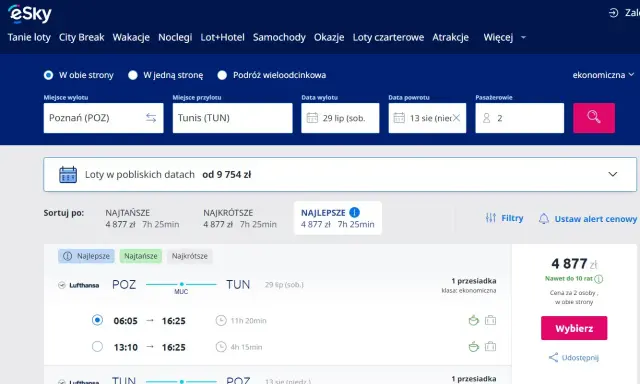Clear the return date with X
Viewport: 640px width, 384px height.
pos(456,118)
